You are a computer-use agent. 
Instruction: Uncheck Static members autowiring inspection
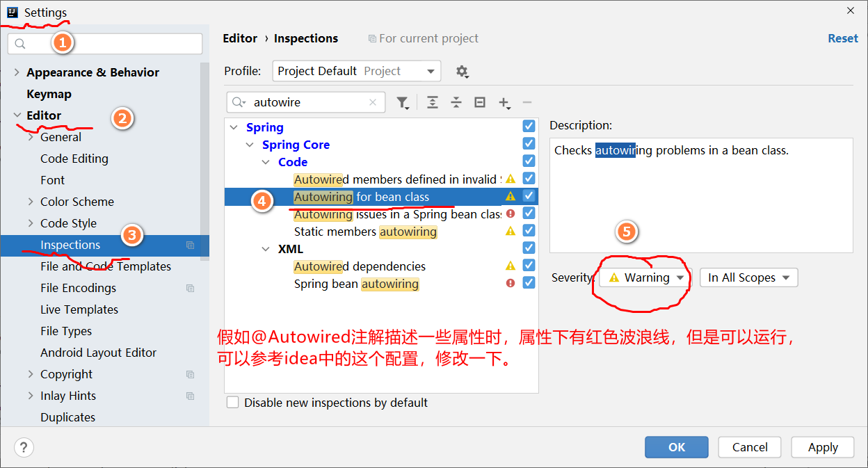pyautogui.click(x=529, y=231)
